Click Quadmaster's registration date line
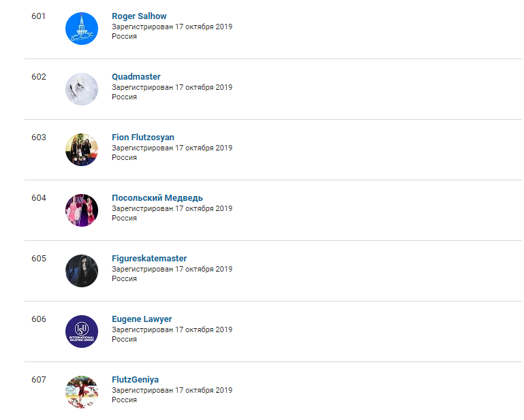The height and width of the screenshot is (420, 524). [x=172, y=87]
